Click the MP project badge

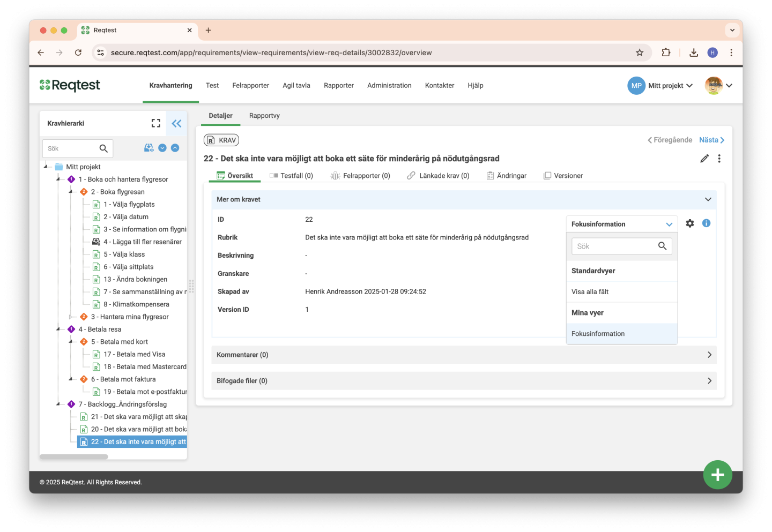click(x=636, y=85)
